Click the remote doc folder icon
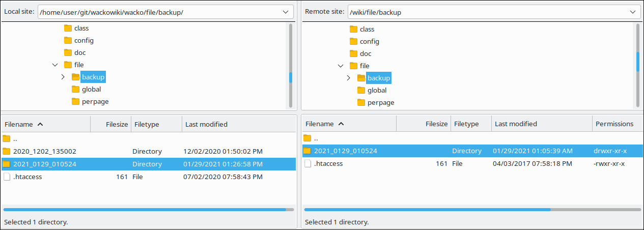 pyautogui.click(x=353, y=53)
